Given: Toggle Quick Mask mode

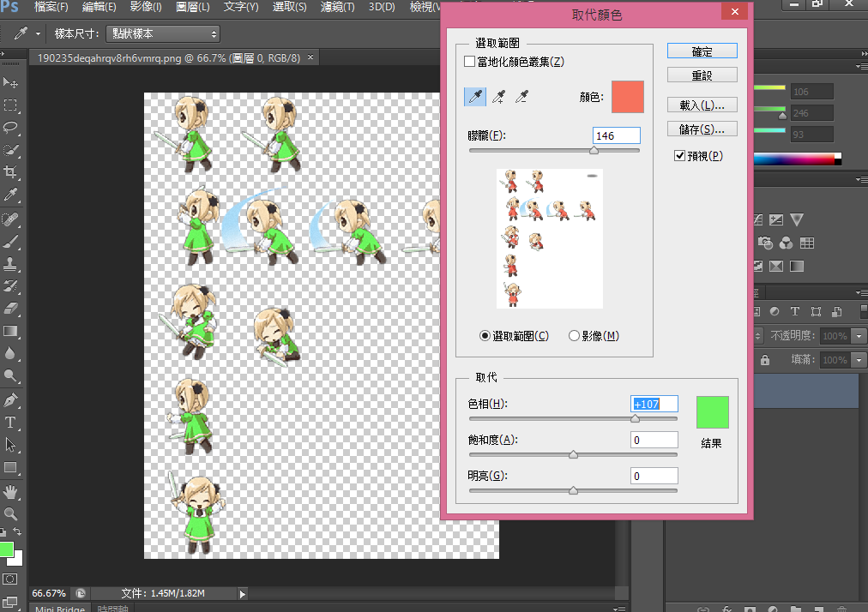Looking at the screenshot, I should tap(10, 579).
